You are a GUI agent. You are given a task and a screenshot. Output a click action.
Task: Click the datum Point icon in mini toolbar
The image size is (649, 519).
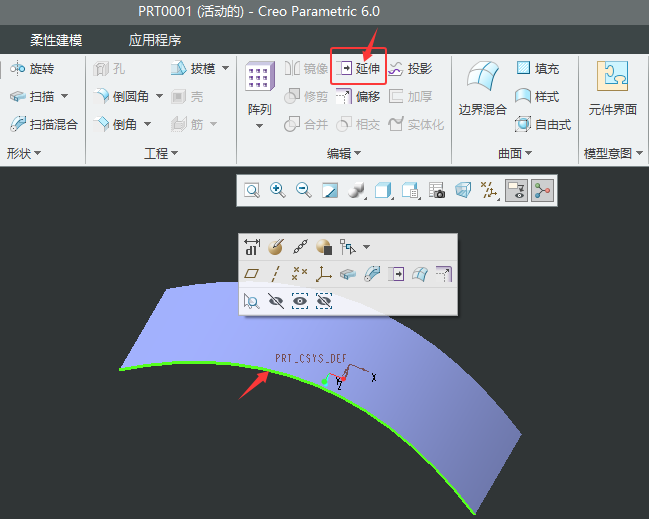coord(300,274)
